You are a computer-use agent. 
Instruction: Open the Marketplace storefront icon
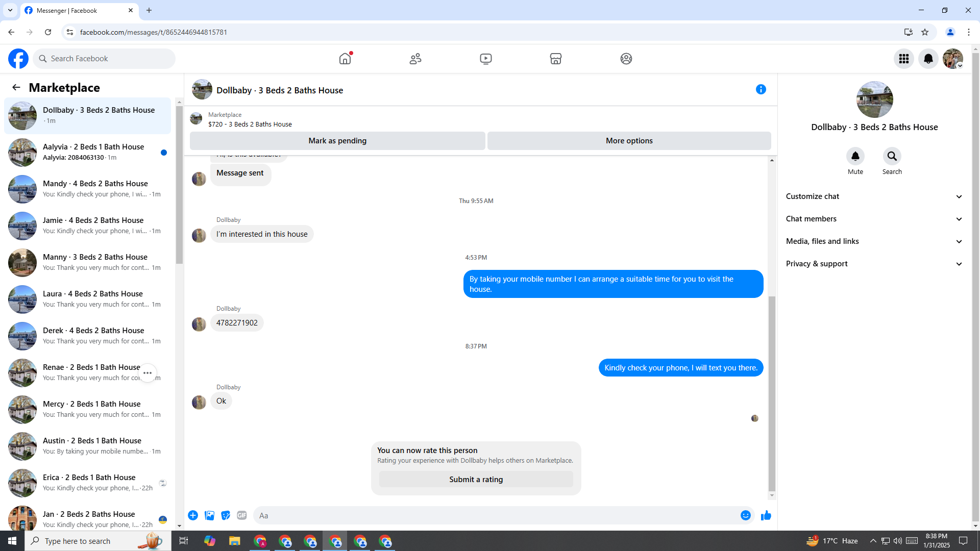(556, 59)
